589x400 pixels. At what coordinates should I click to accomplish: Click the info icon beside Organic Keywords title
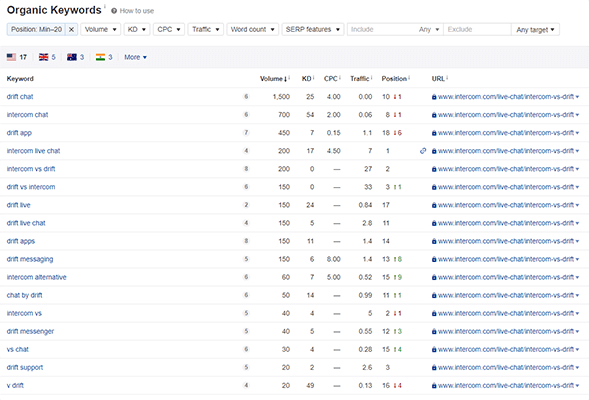coord(105,6)
